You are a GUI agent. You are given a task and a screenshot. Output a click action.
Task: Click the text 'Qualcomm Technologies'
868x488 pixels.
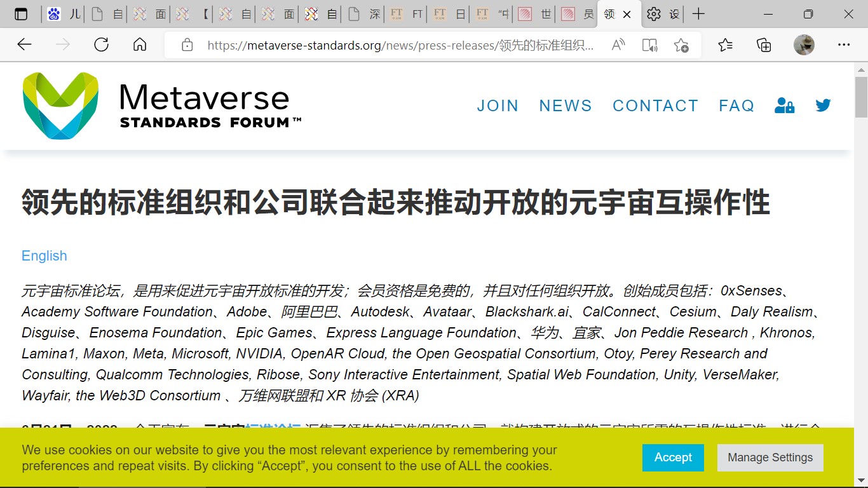click(x=173, y=374)
